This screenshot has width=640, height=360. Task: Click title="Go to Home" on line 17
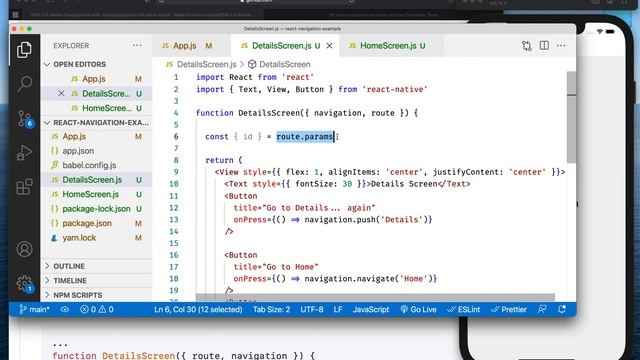[276, 267]
